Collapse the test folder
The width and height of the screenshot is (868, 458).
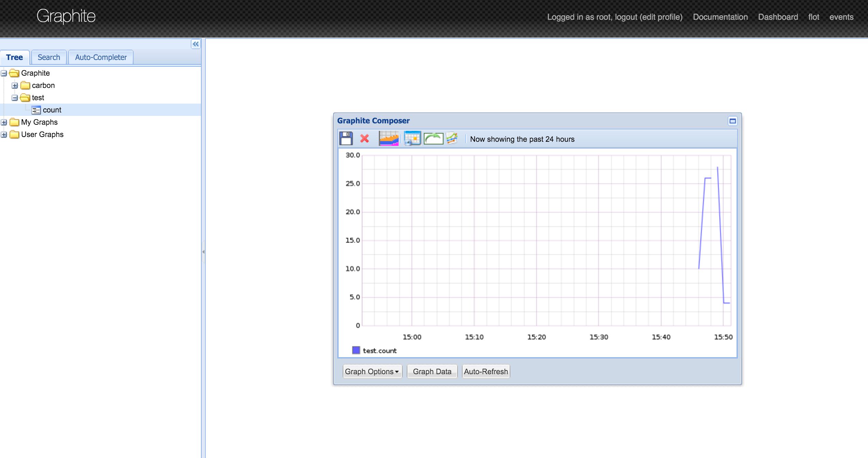(x=15, y=98)
